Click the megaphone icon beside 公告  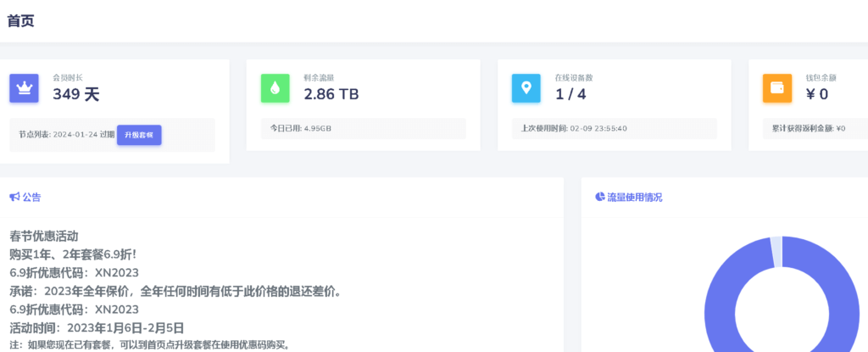pyautogui.click(x=15, y=197)
